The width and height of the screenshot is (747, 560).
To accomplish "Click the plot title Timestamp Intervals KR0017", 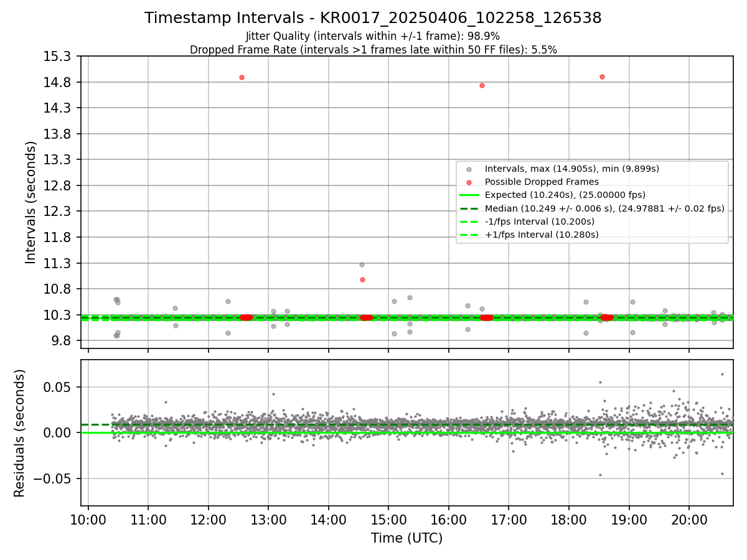I will click(373, 18).
